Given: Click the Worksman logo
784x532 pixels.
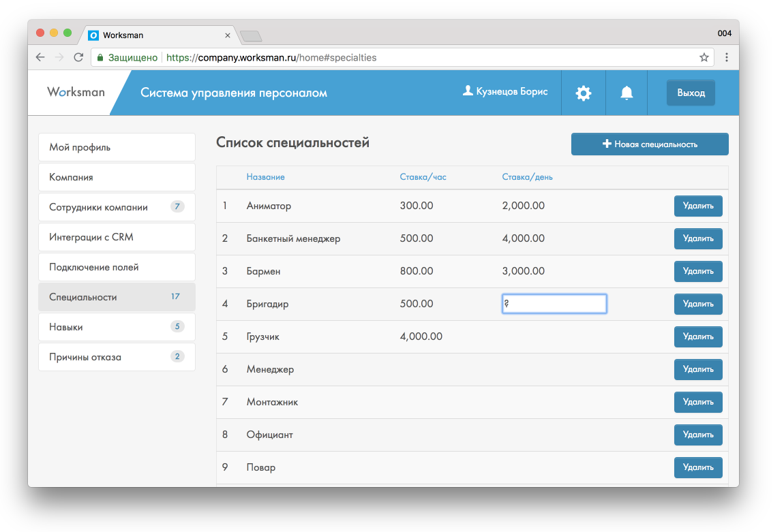Looking at the screenshot, I should click(76, 92).
